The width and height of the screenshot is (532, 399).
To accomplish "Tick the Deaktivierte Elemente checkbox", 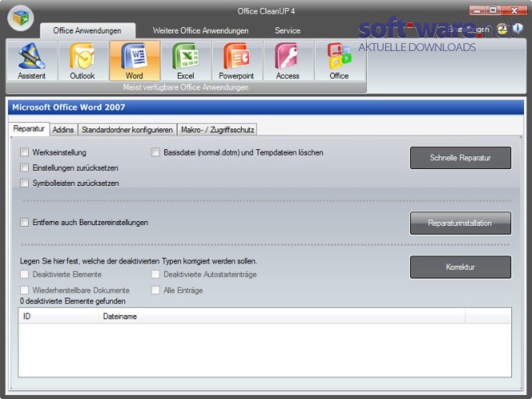I will [24, 274].
